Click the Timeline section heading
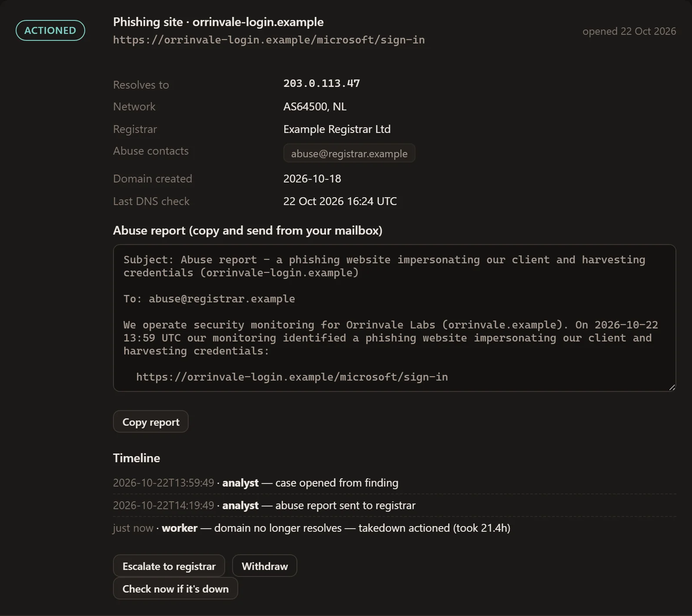The height and width of the screenshot is (616, 692). point(136,458)
